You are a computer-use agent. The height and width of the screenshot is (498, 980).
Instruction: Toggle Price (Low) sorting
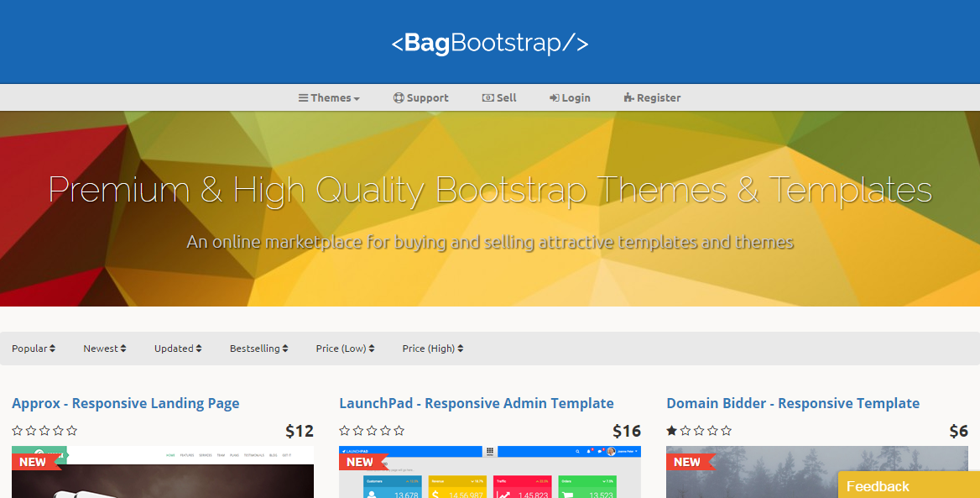345,349
